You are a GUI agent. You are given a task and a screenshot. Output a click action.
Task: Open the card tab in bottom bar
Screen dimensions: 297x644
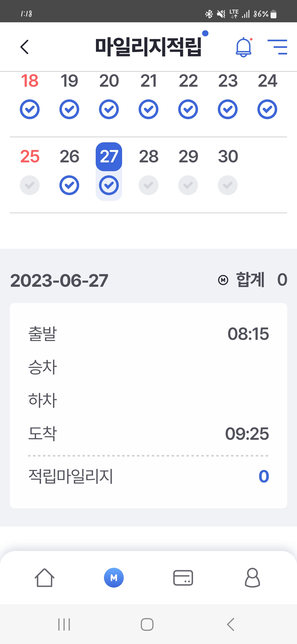coord(183,577)
